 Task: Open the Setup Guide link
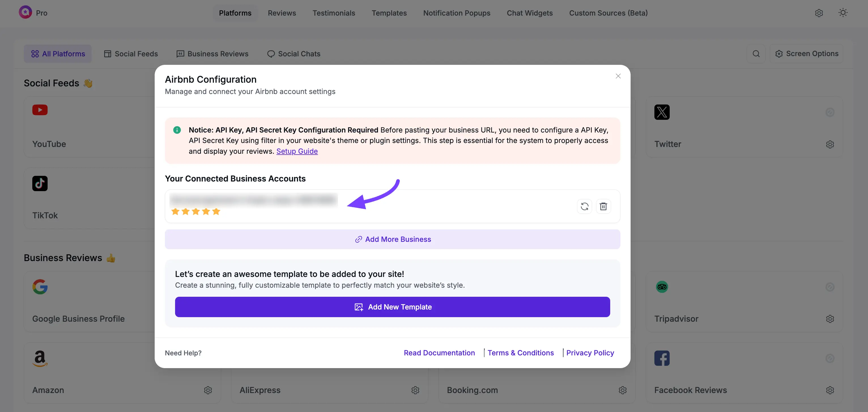[297, 151]
